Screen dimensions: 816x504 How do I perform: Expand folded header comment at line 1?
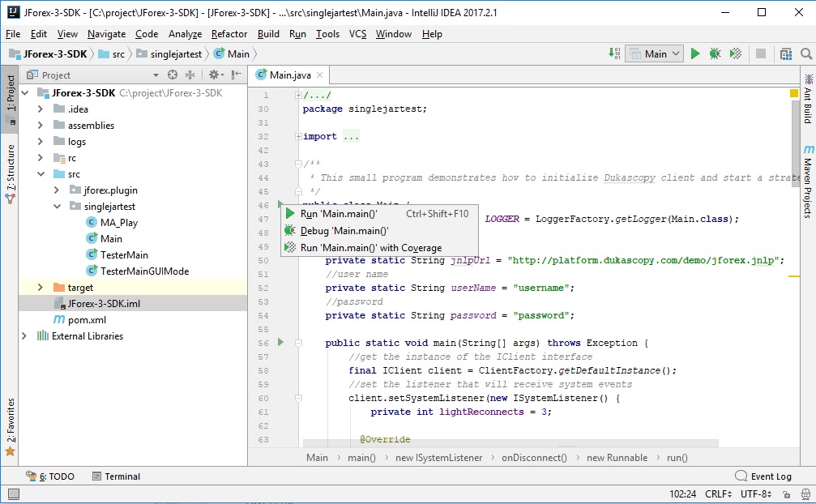[298, 95]
